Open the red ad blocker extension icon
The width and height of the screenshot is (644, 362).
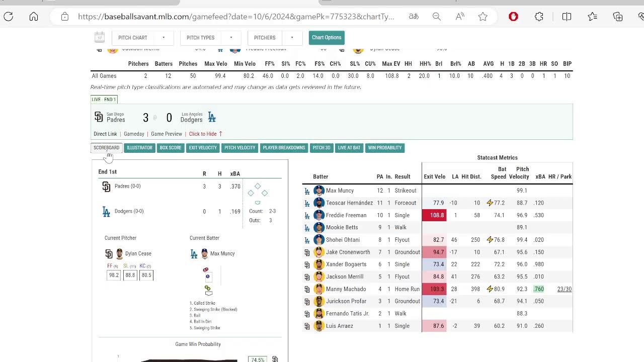tap(513, 17)
